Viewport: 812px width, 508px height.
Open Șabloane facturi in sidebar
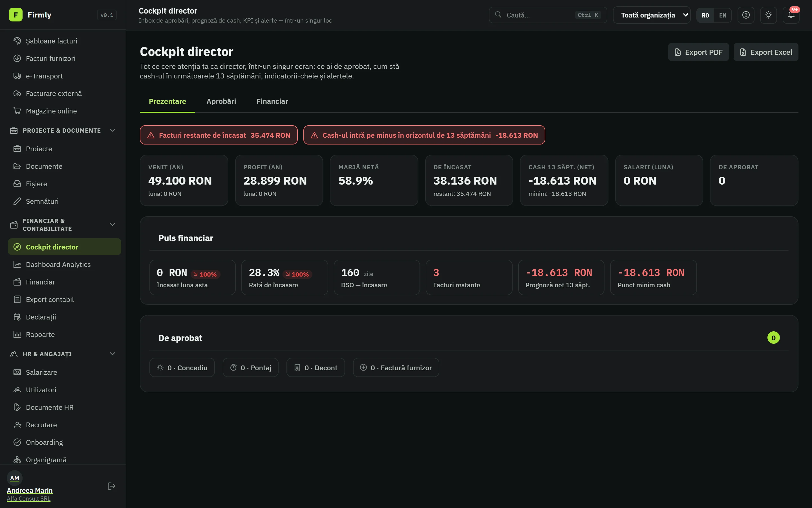click(64, 41)
